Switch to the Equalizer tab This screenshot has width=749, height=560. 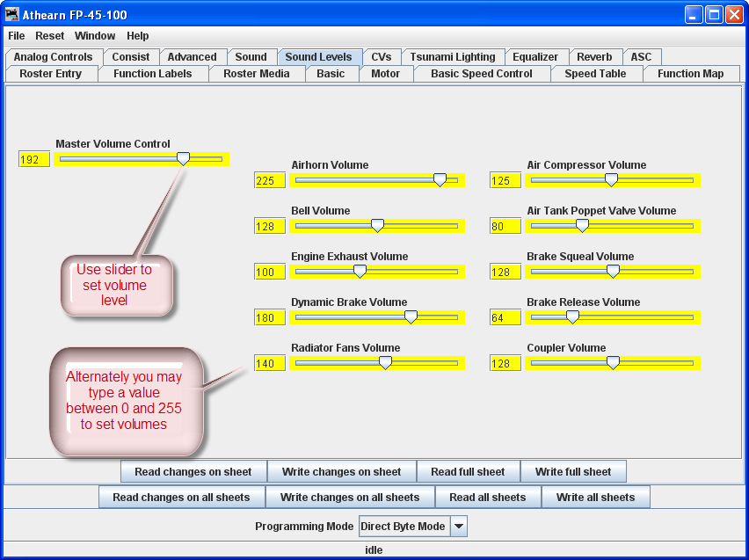pos(535,57)
